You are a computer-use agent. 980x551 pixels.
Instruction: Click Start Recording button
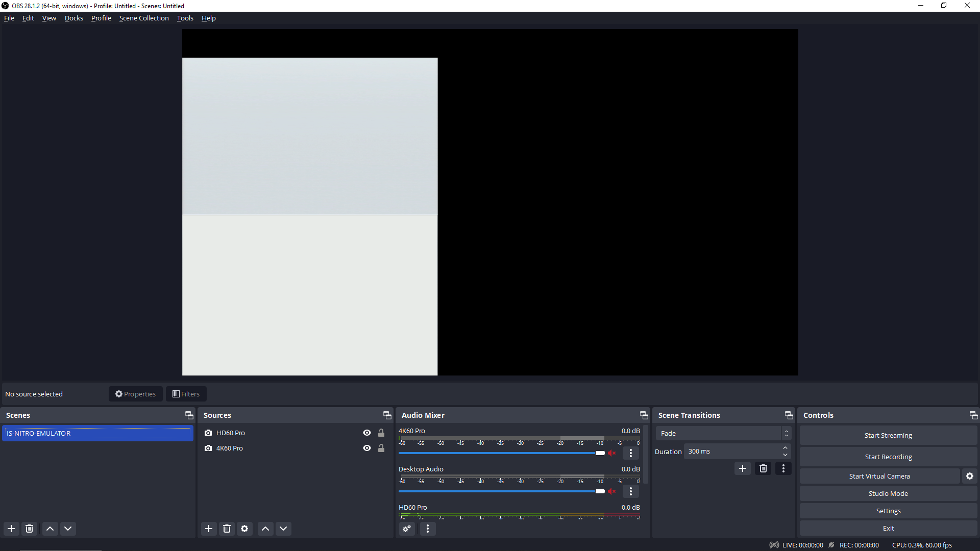tap(888, 457)
